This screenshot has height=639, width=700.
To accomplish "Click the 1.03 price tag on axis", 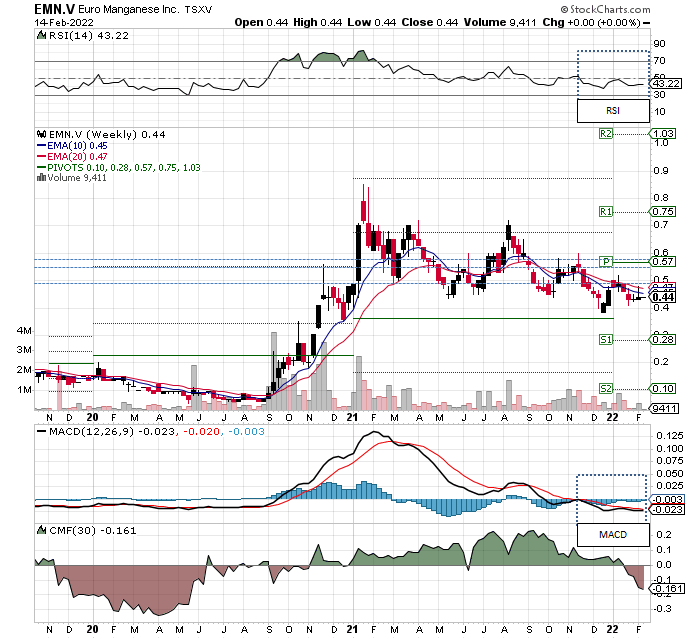I will tap(663, 134).
